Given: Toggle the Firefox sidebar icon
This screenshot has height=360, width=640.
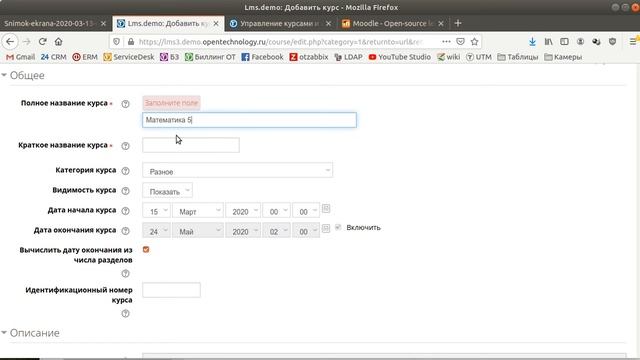Looking at the screenshot, I should tap(564, 42).
